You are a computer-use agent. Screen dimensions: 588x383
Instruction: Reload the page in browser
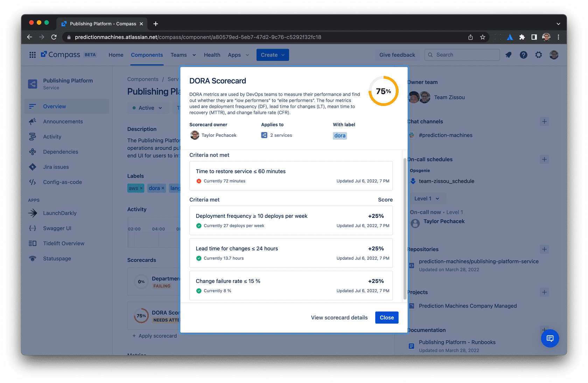point(54,37)
